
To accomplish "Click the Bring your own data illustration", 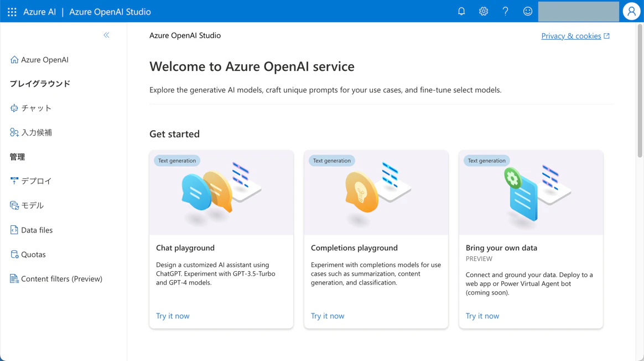I will click(x=531, y=193).
